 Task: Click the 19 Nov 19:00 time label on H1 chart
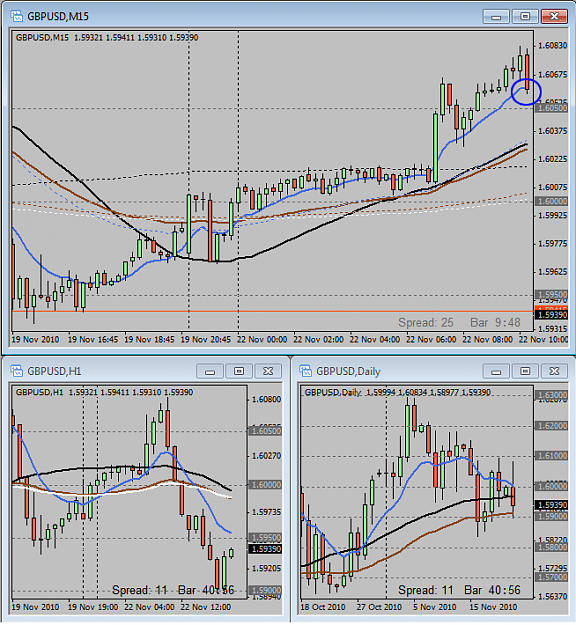coord(93,607)
